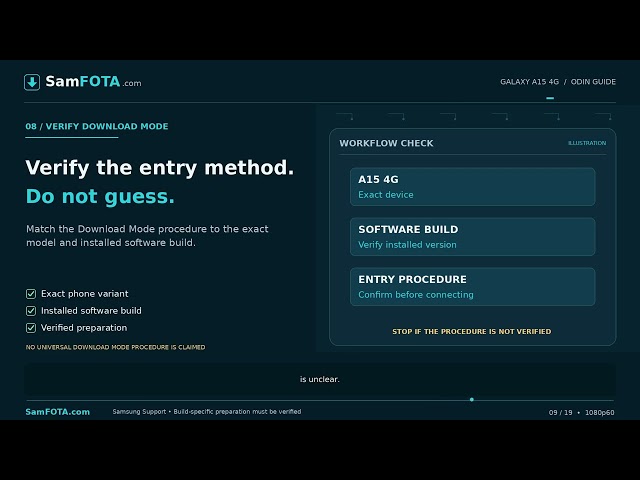Open the GALAXY A15 4G breadcrumb
The height and width of the screenshot is (480, 640).
[x=529, y=82]
